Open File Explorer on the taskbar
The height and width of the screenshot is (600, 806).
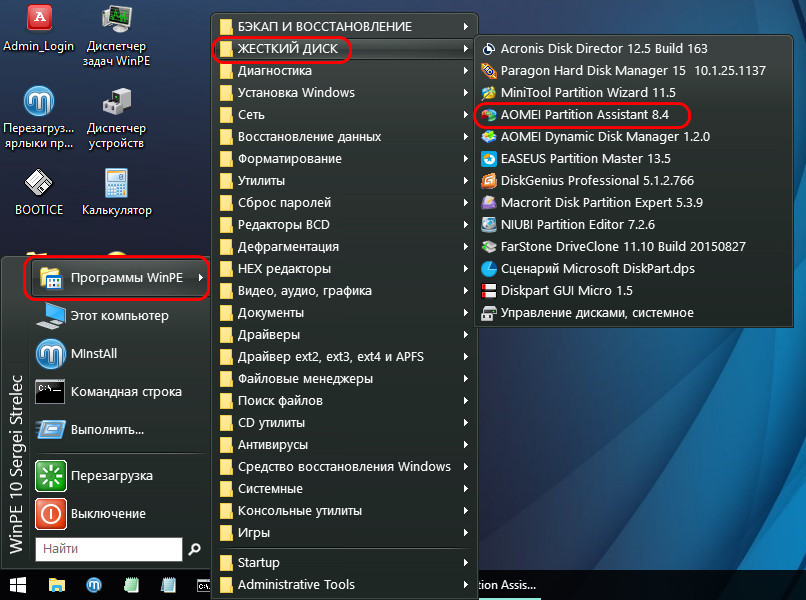[x=57, y=585]
